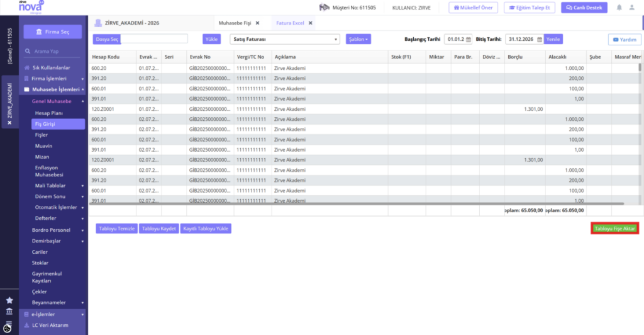Click the Mükellef Öner button
This screenshot has width=644, height=335.
(473, 8)
